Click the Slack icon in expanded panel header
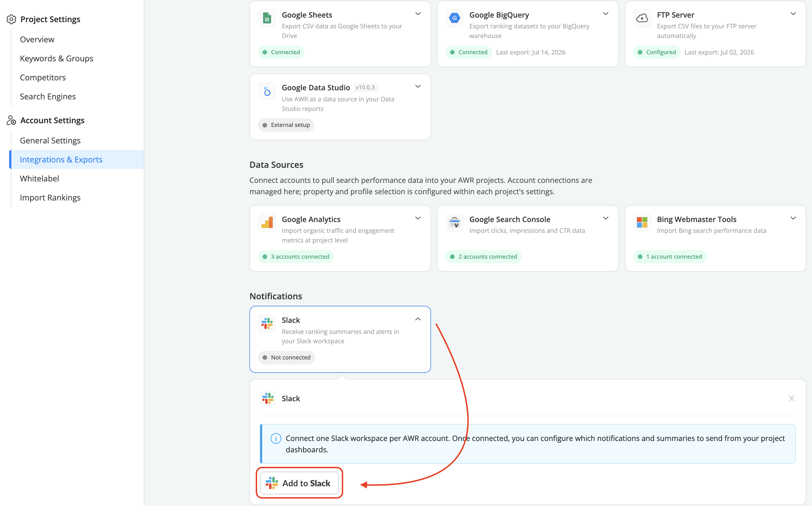 [268, 398]
